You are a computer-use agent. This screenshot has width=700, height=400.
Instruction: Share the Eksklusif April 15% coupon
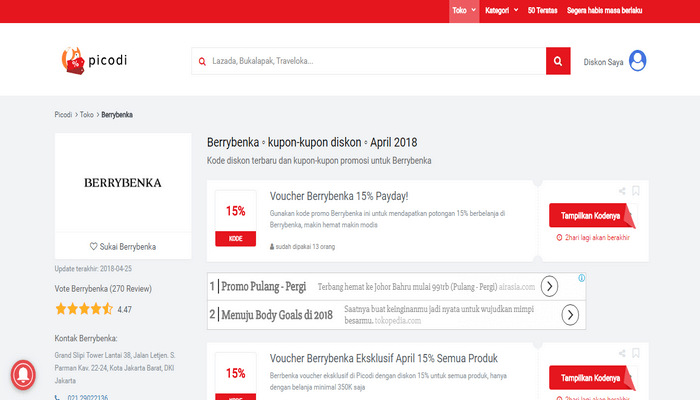pyautogui.click(x=622, y=354)
